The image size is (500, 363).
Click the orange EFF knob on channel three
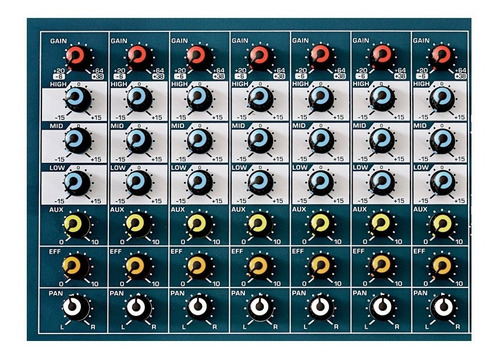click(x=199, y=267)
